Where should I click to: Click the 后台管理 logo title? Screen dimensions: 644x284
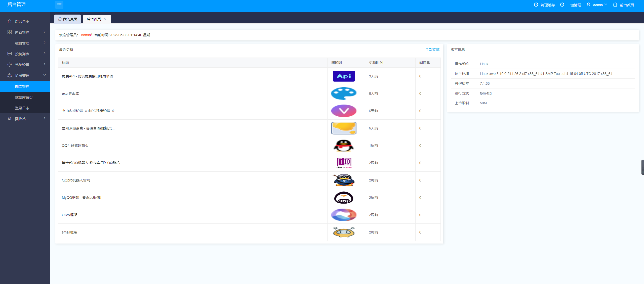tap(17, 5)
